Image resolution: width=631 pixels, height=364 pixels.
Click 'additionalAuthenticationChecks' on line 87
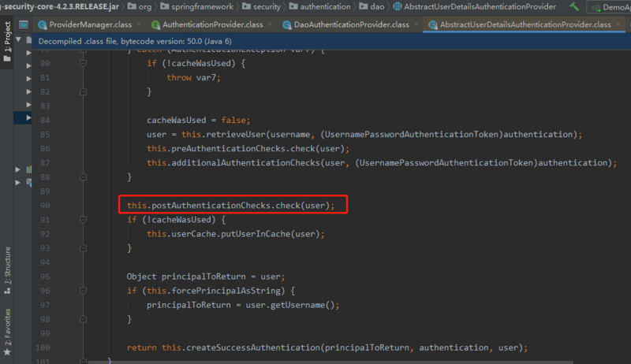[x=246, y=163]
